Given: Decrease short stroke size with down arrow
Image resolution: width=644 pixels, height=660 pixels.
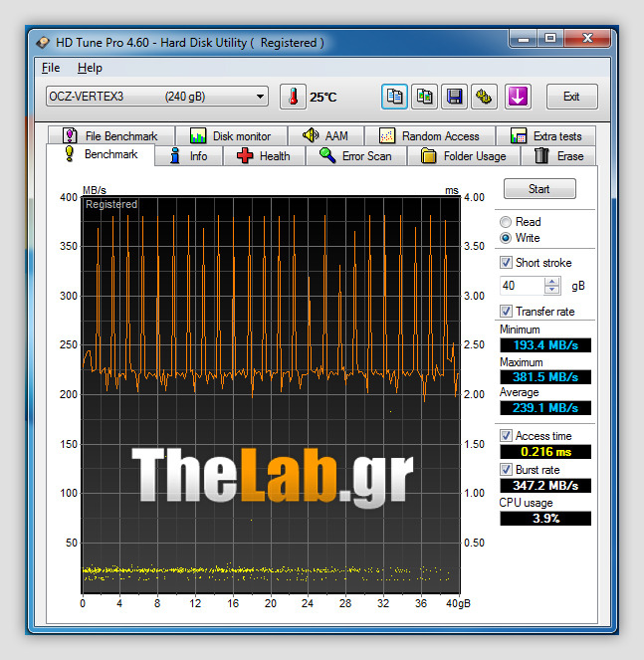Looking at the screenshot, I should 552,290.
